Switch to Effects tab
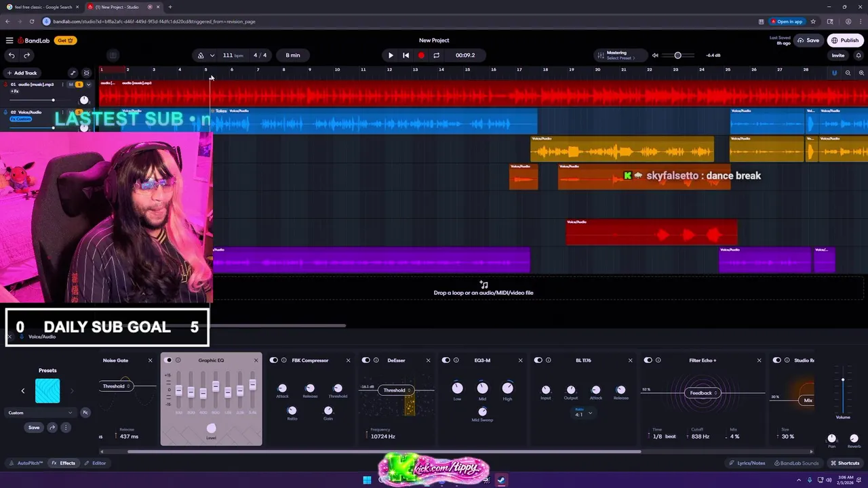Image resolution: width=868 pixels, height=488 pixels. 64,463
